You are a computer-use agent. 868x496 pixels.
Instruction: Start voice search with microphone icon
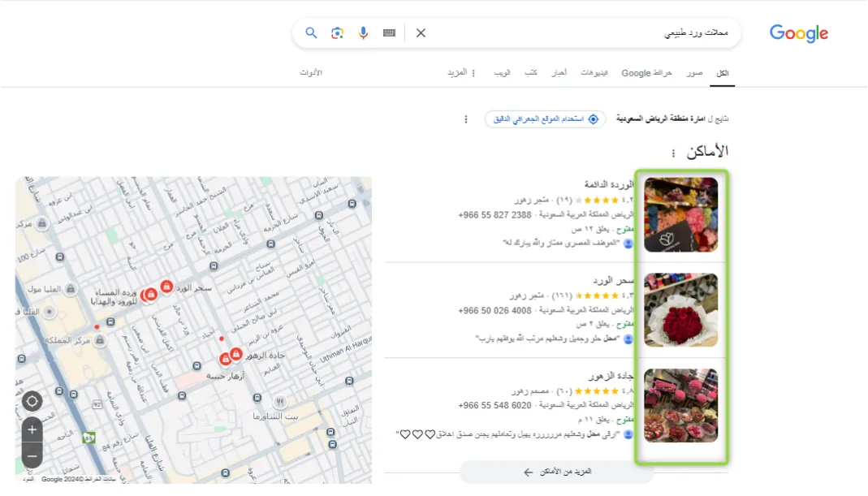(363, 33)
